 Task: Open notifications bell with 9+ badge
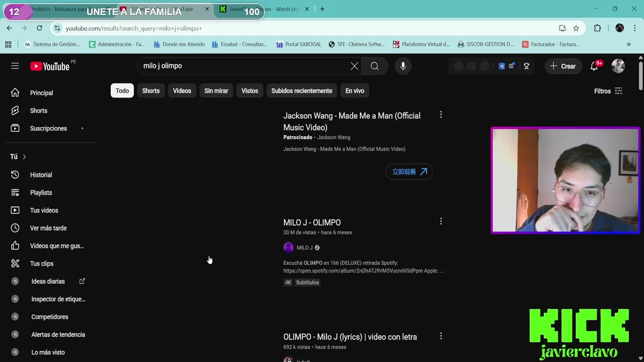click(x=594, y=66)
